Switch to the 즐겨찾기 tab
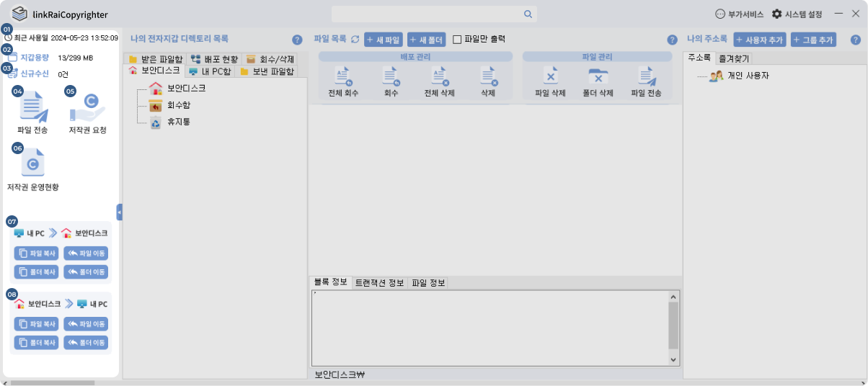This screenshot has height=386, width=868. (x=733, y=58)
